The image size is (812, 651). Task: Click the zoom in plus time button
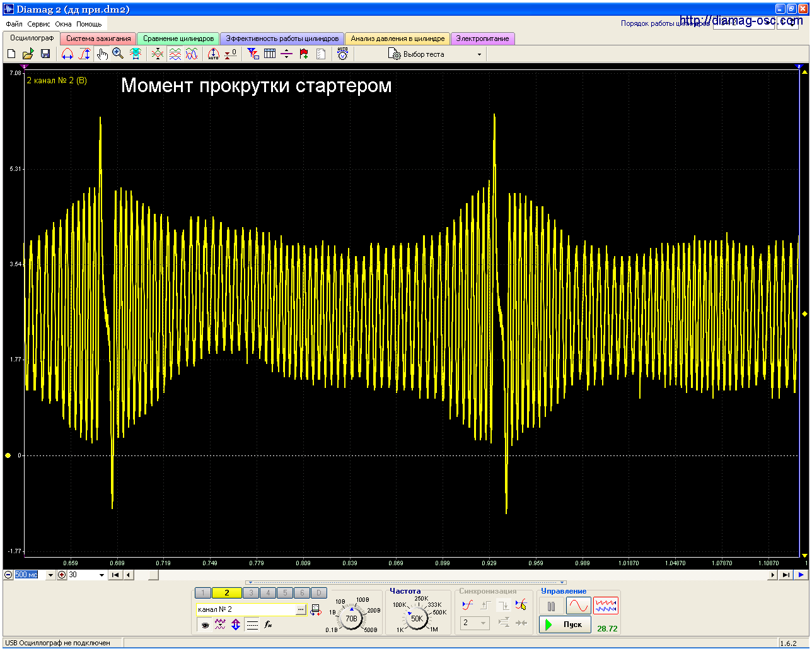coord(62,575)
